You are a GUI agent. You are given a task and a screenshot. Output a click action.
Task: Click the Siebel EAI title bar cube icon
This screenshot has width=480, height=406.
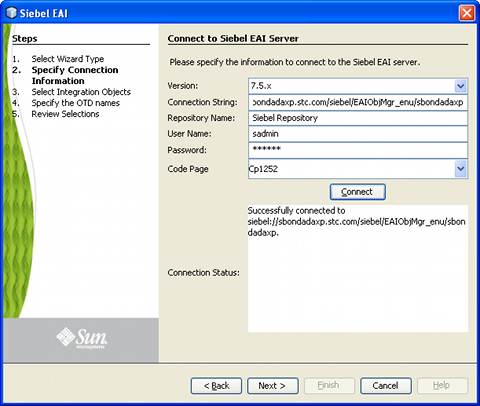coord(11,13)
